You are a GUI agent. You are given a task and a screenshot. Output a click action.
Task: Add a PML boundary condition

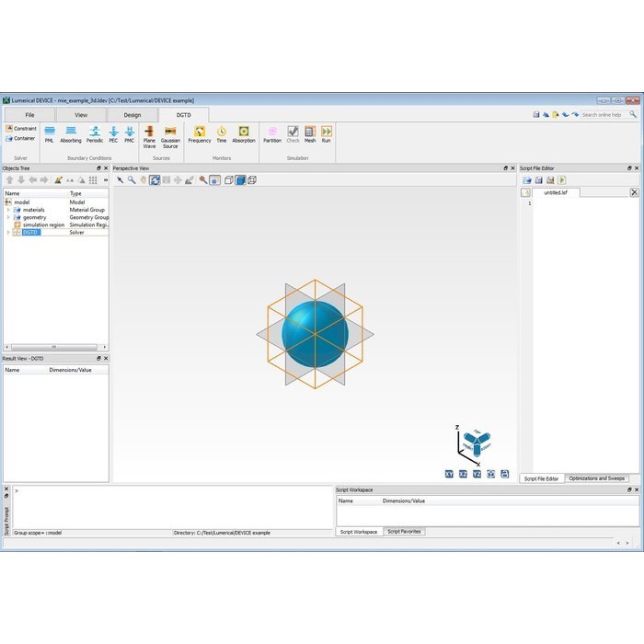[50, 134]
